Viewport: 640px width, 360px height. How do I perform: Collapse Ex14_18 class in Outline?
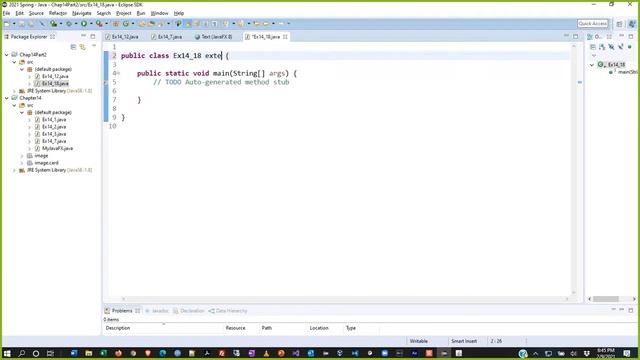click(592, 64)
